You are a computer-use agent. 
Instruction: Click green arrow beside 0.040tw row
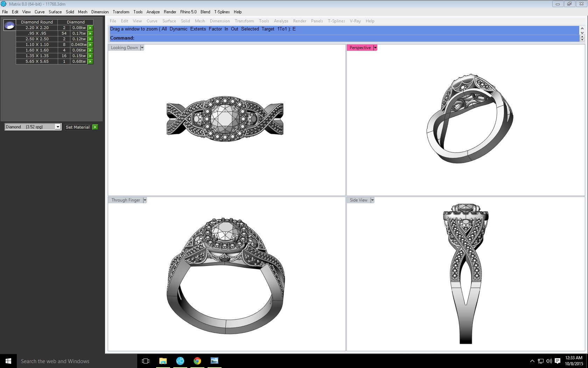[90, 45]
